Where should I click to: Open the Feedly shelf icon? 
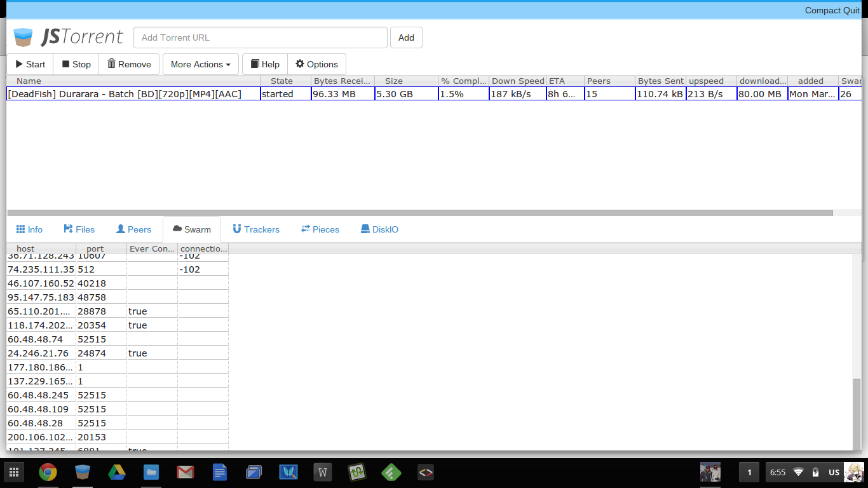391,472
